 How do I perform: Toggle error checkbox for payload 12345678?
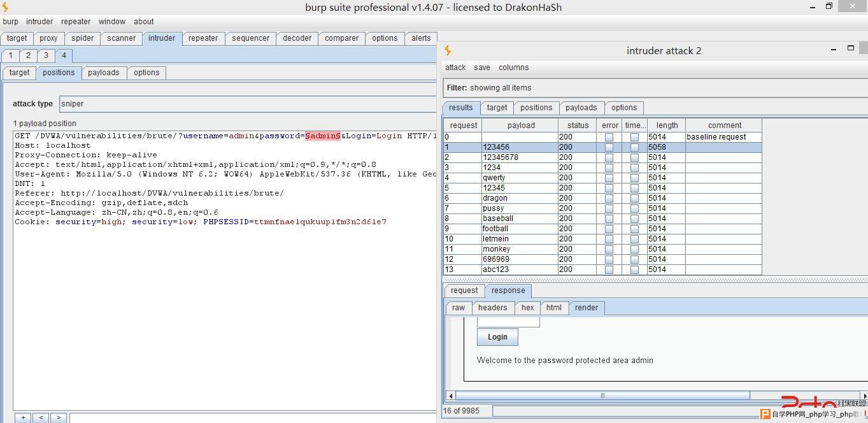[609, 157]
